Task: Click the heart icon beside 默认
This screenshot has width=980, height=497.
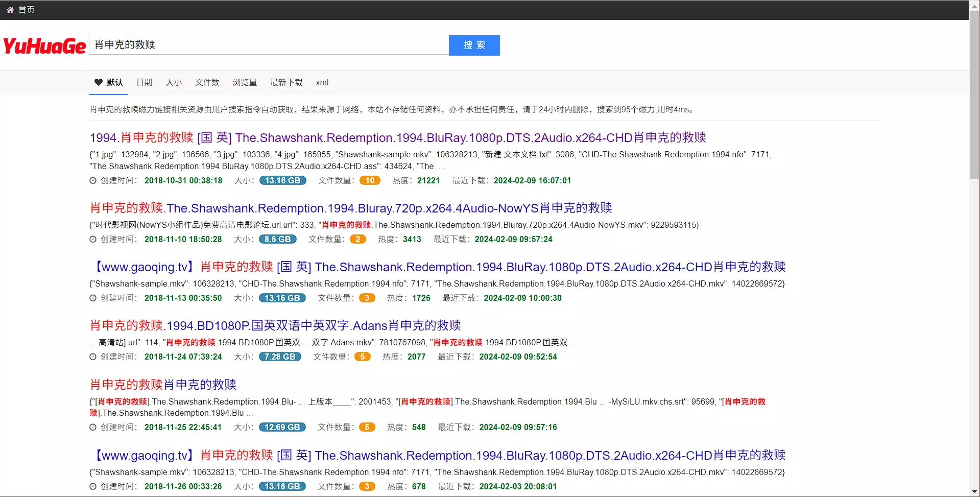Action: coord(99,82)
